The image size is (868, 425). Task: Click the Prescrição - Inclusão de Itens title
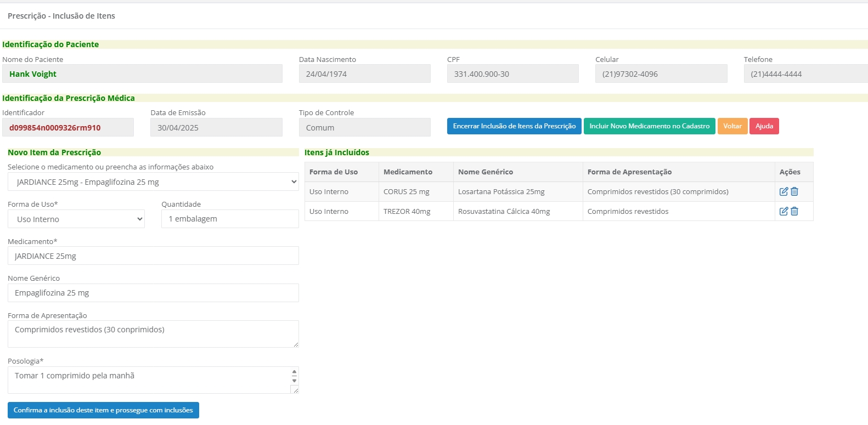[61, 16]
